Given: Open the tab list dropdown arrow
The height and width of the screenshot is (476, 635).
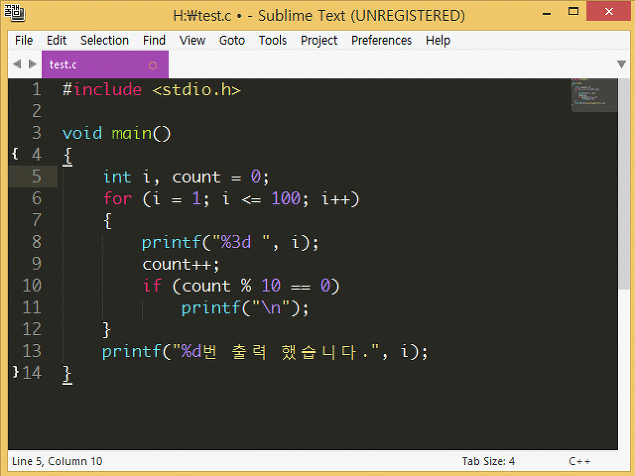Looking at the screenshot, I should click(621, 64).
